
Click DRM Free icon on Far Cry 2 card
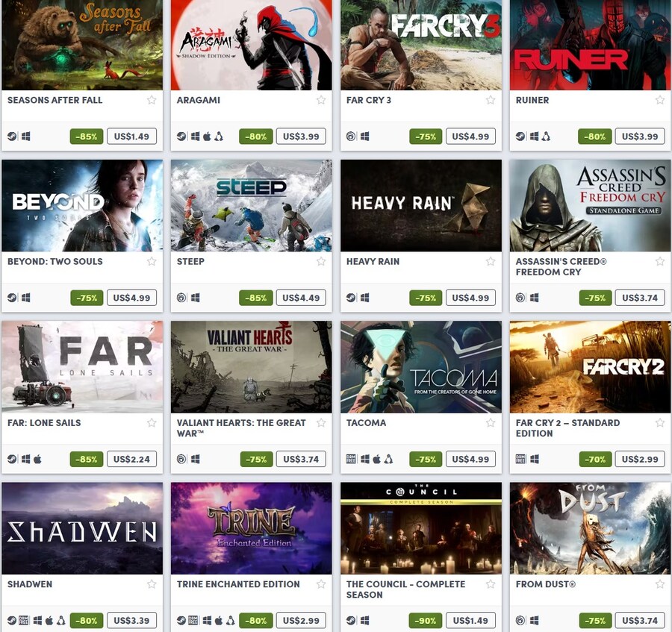point(520,459)
